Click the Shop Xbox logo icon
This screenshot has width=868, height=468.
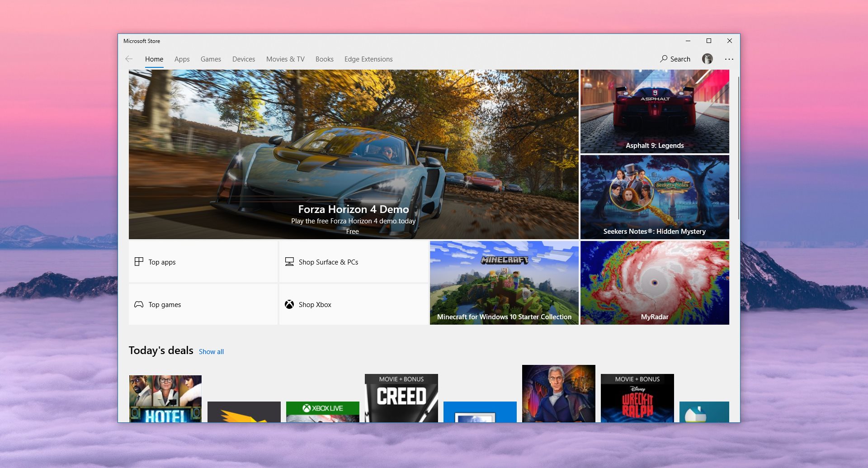[289, 304]
